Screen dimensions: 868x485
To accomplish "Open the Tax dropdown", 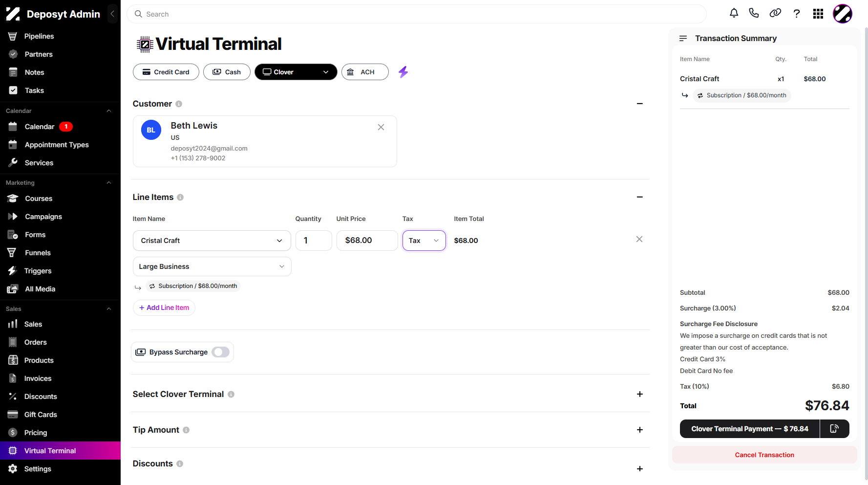I will [x=424, y=241].
